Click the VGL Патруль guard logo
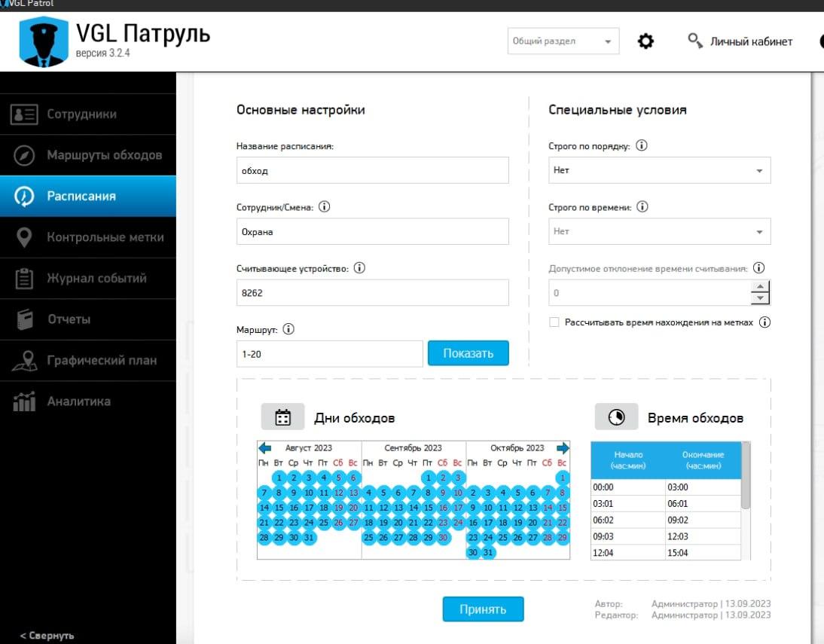Image resolution: width=824 pixels, height=644 pixels. click(x=44, y=41)
